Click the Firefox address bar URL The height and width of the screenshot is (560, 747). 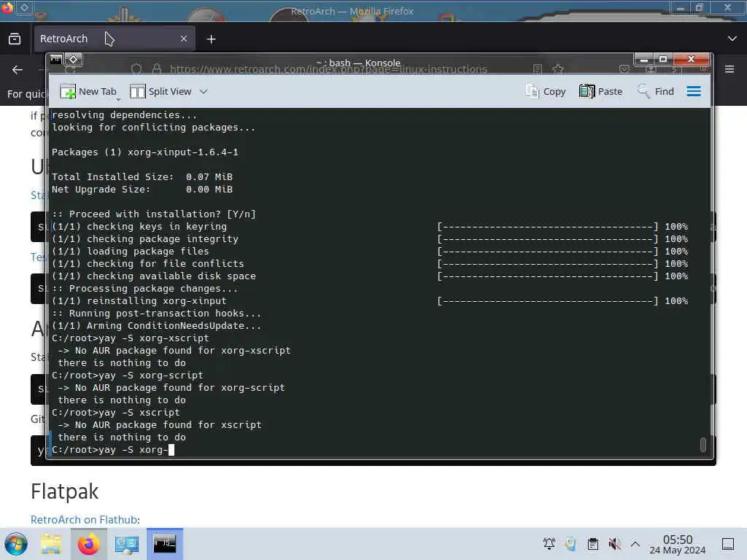coord(328,69)
